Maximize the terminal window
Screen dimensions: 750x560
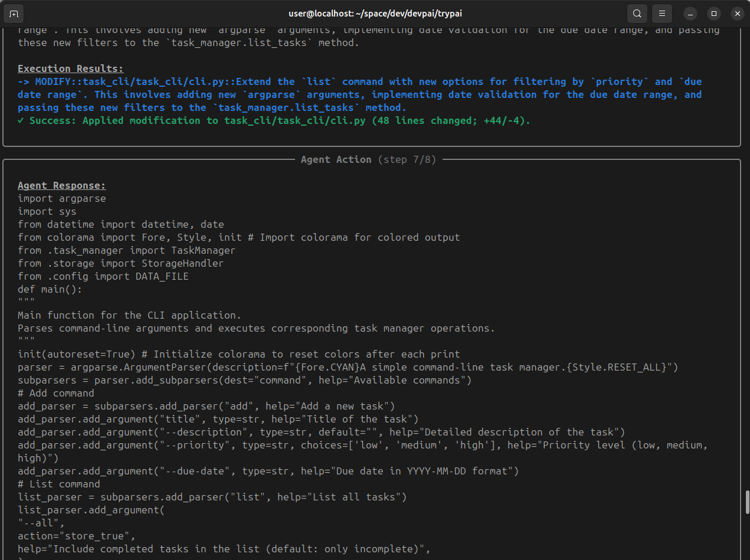713,13
